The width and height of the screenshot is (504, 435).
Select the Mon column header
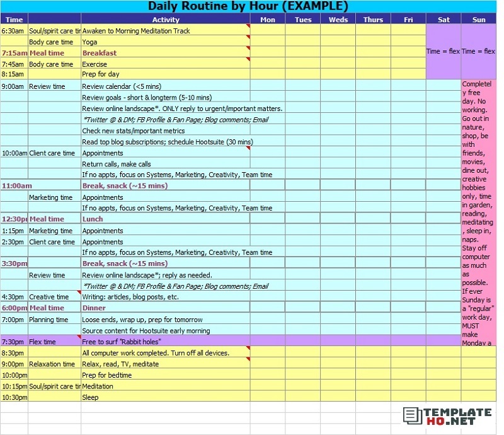268,20
